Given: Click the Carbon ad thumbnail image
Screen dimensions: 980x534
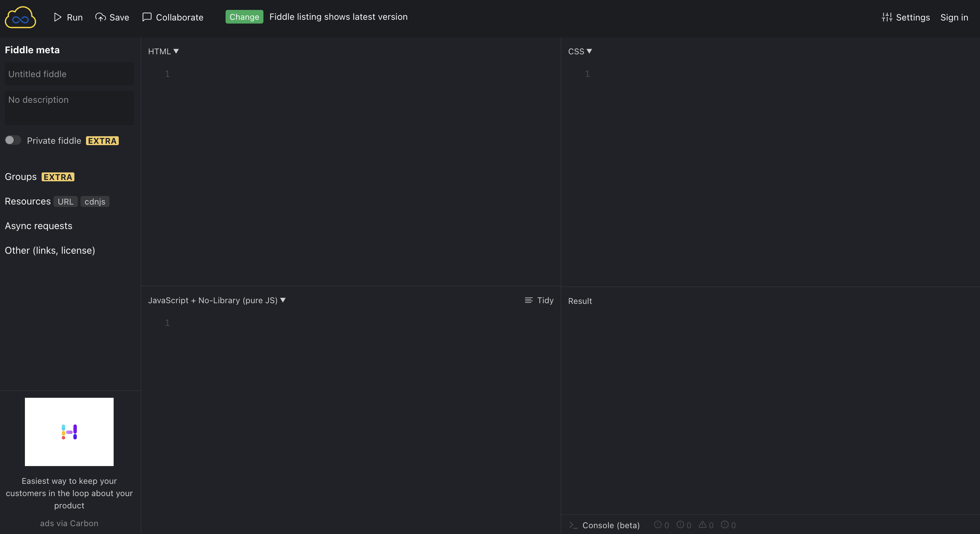Looking at the screenshot, I should pos(69,432).
